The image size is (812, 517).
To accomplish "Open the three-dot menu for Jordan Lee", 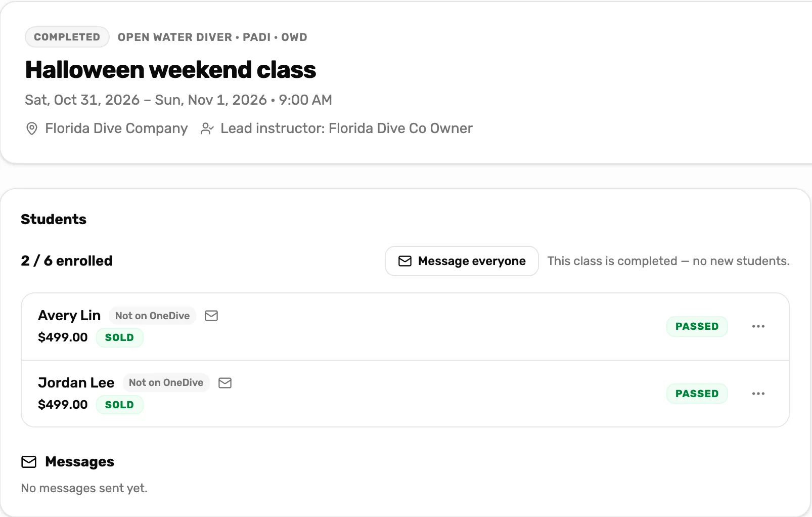I will [x=758, y=394].
